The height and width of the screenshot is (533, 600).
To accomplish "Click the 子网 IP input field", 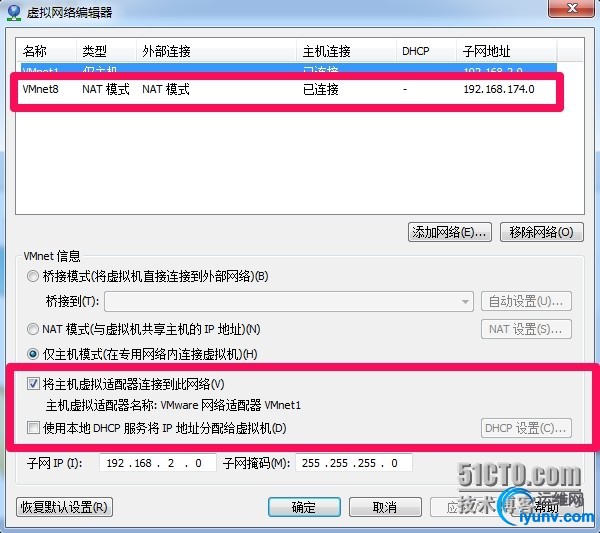I will click(158, 463).
